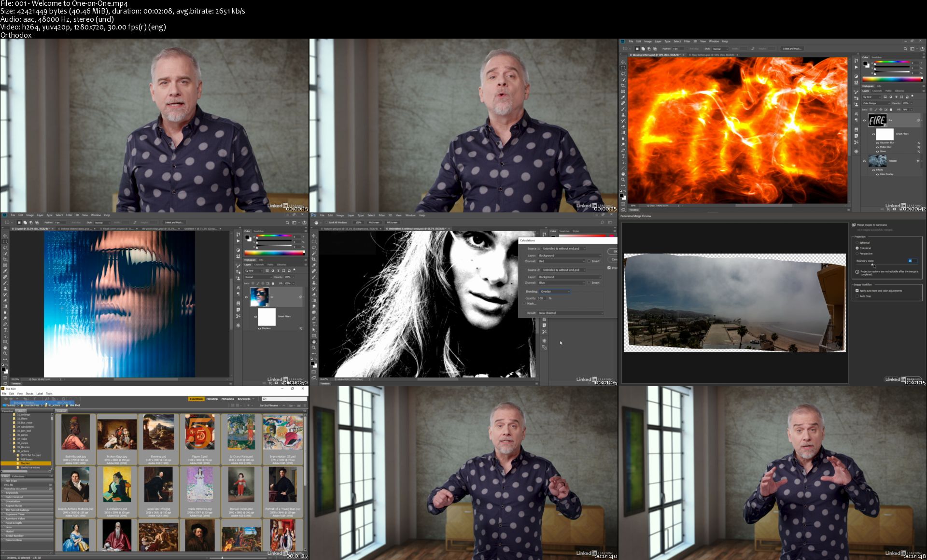927x560 pixels.
Task: Open the Color Dodge blend mode dropdown
Action: tap(876, 103)
